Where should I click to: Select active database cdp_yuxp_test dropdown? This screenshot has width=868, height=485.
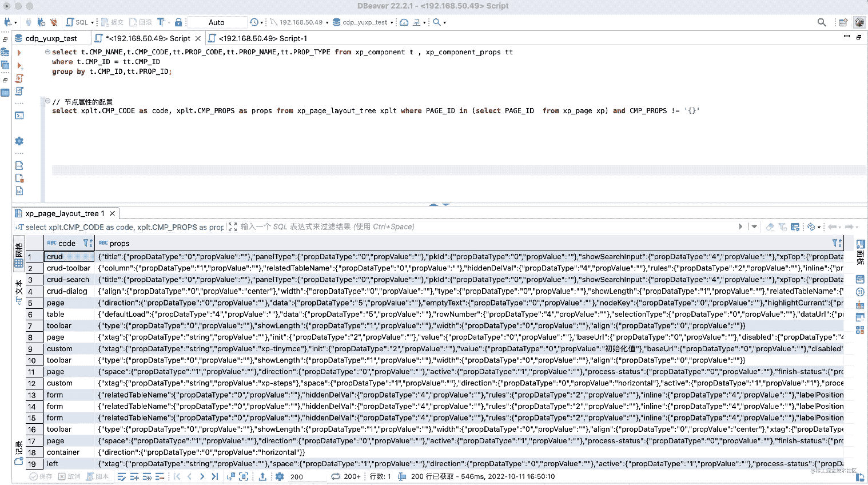(x=363, y=22)
